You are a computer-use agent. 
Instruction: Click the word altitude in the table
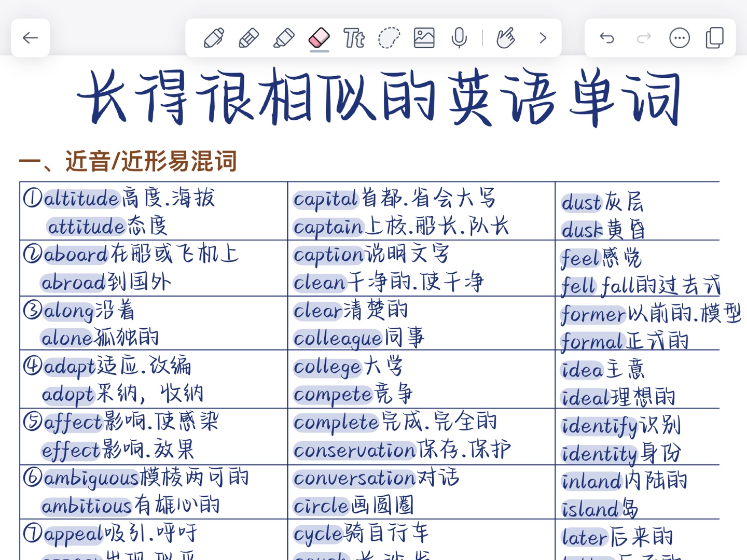[81, 199]
